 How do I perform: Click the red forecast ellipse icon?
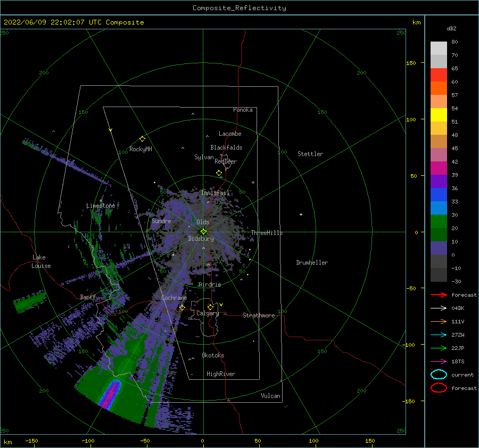click(439, 388)
